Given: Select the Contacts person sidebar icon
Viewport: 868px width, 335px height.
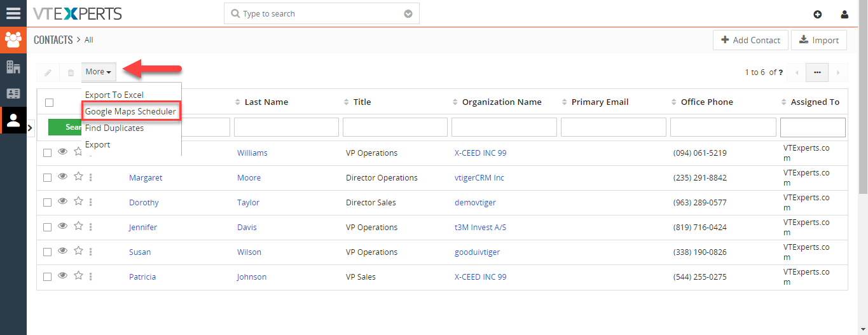Looking at the screenshot, I should pos(13,120).
